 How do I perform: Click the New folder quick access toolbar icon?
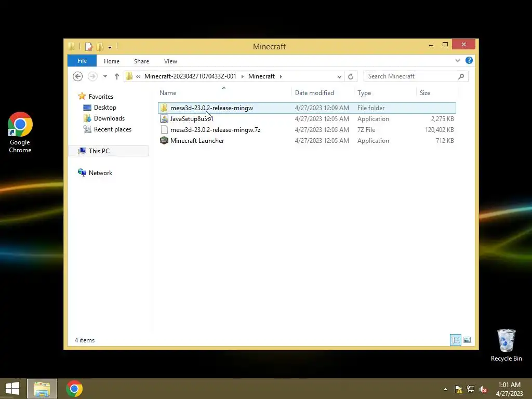pyautogui.click(x=100, y=46)
